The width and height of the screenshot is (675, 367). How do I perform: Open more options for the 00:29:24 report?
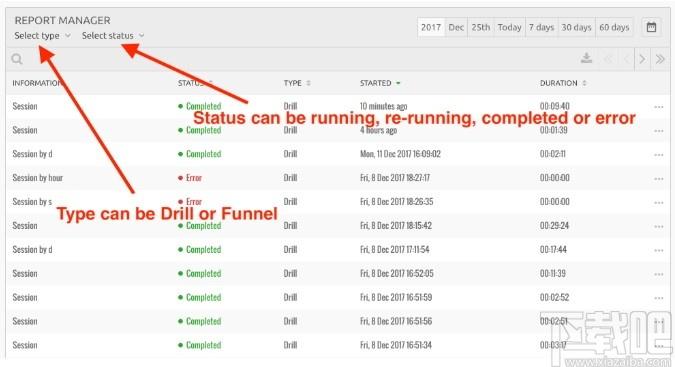click(x=659, y=226)
